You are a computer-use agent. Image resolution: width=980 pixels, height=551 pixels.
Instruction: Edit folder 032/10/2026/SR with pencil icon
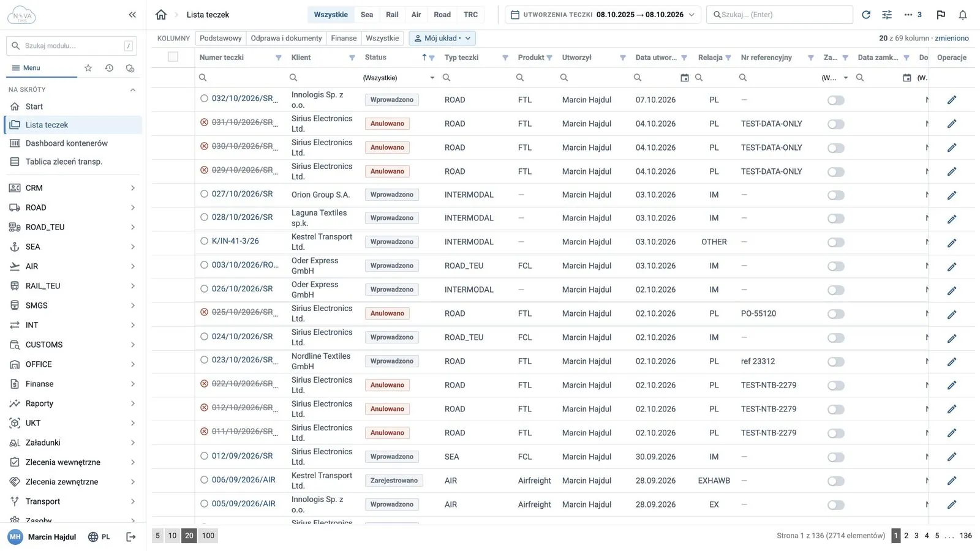click(x=952, y=100)
